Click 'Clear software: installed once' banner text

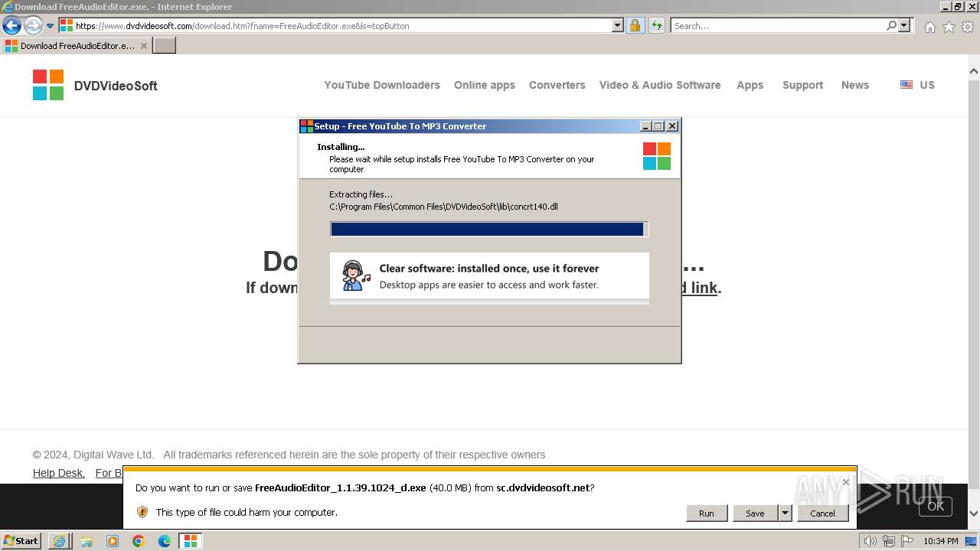click(x=489, y=269)
